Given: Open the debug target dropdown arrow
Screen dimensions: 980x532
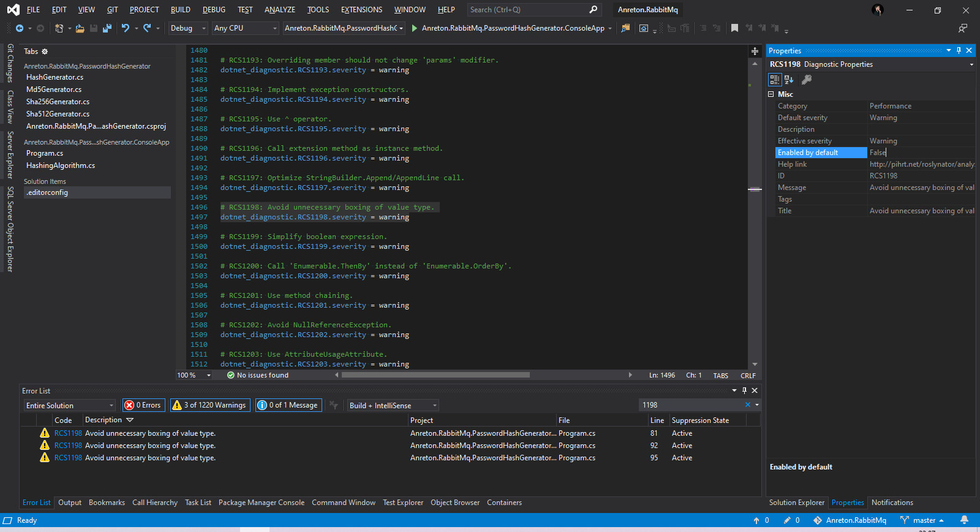Looking at the screenshot, I should (610, 28).
